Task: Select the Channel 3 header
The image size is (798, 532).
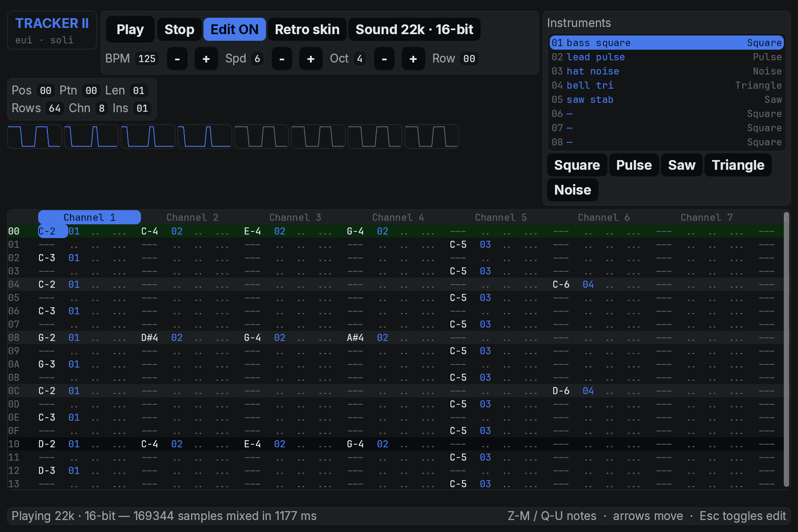Action: coord(295,217)
